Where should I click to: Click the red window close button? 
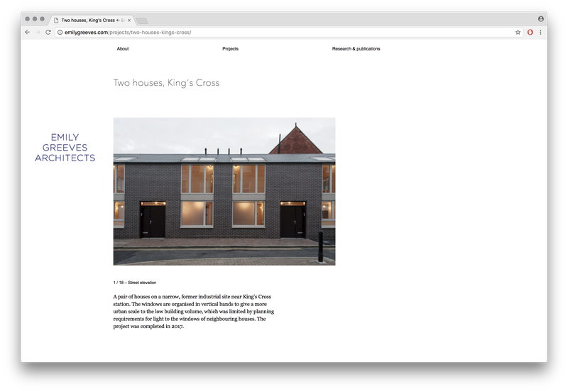pyautogui.click(x=27, y=19)
